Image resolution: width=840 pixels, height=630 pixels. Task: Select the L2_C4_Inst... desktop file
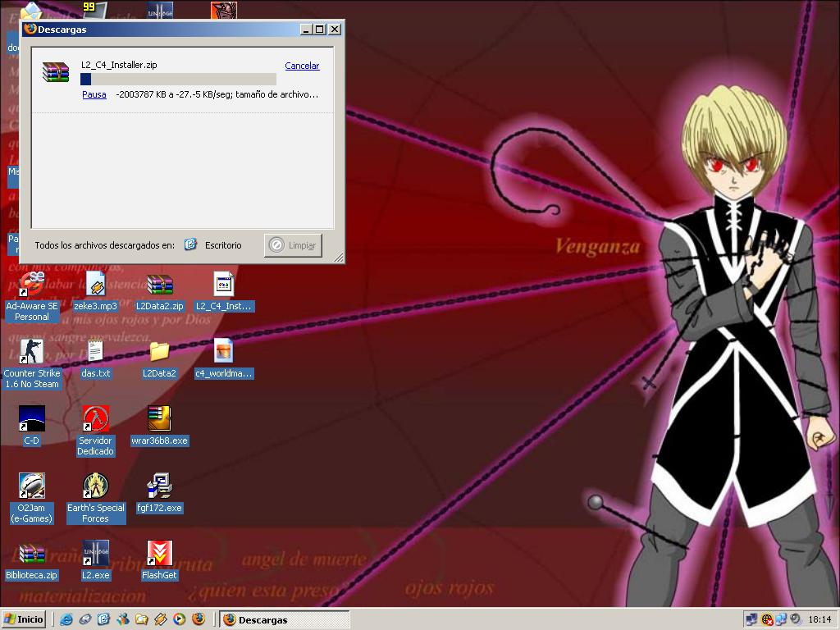tap(223, 291)
